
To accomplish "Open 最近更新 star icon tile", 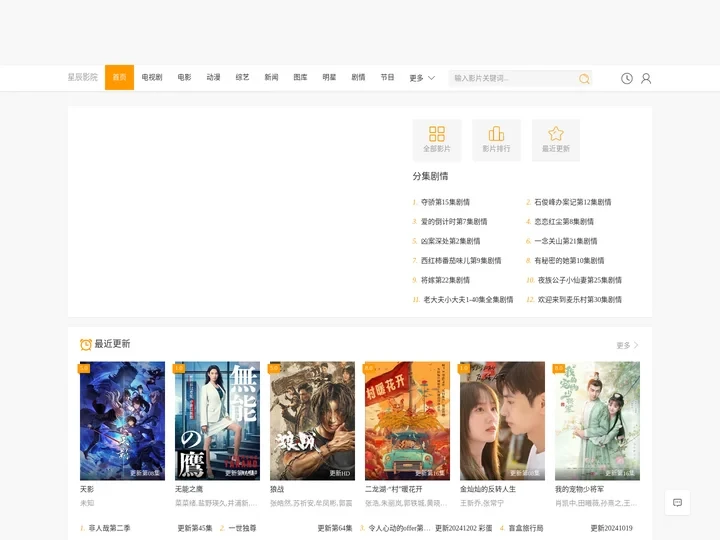I will coord(556,140).
